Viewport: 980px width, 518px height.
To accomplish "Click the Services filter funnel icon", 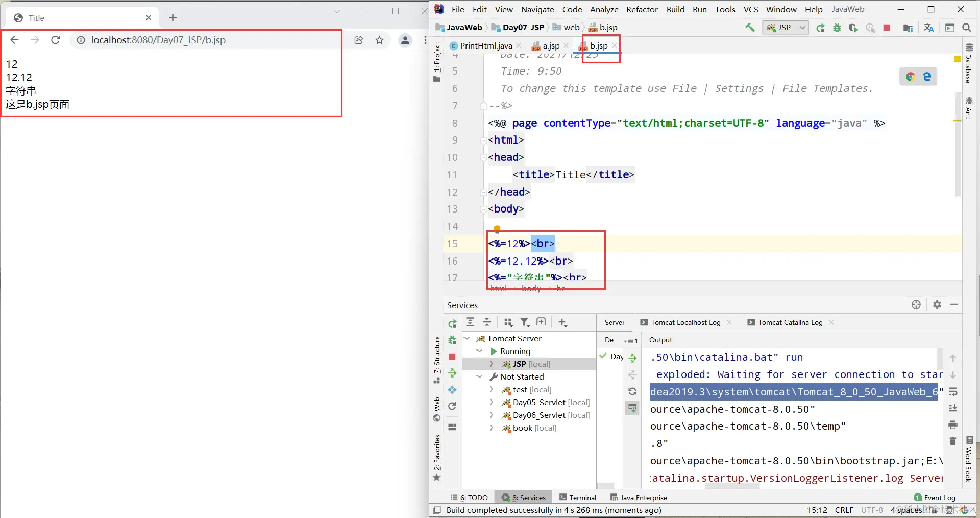I will tap(525, 322).
